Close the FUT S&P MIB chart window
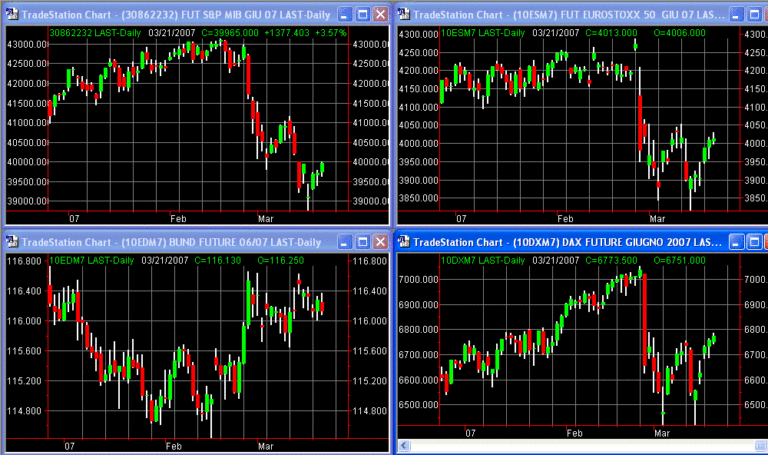Viewport: 768px width, 455px height. coord(380,14)
